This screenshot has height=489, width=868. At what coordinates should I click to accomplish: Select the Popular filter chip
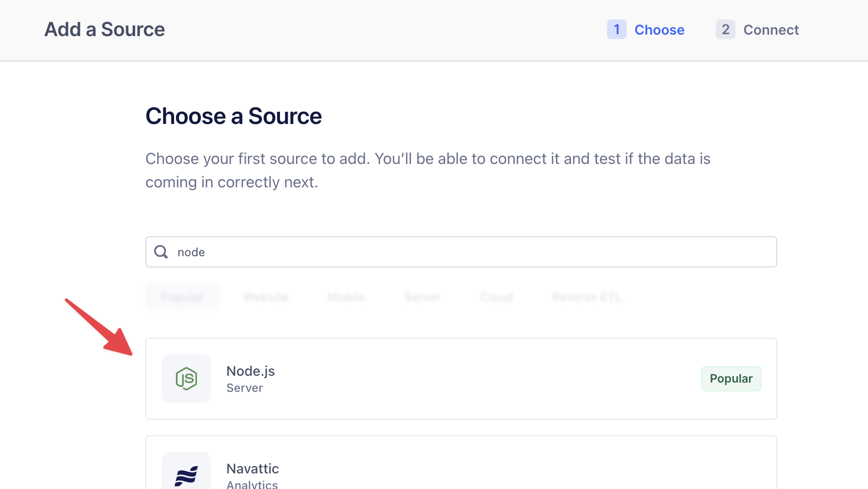coord(182,297)
